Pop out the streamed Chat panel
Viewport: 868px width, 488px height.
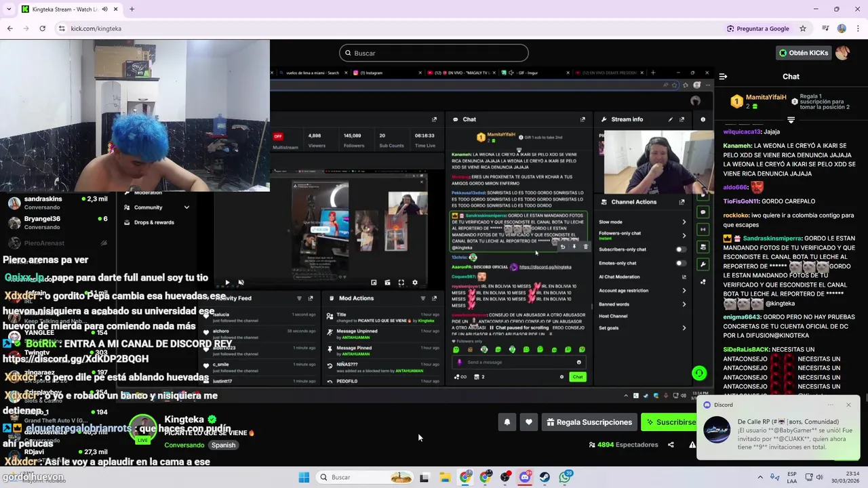[583, 119]
